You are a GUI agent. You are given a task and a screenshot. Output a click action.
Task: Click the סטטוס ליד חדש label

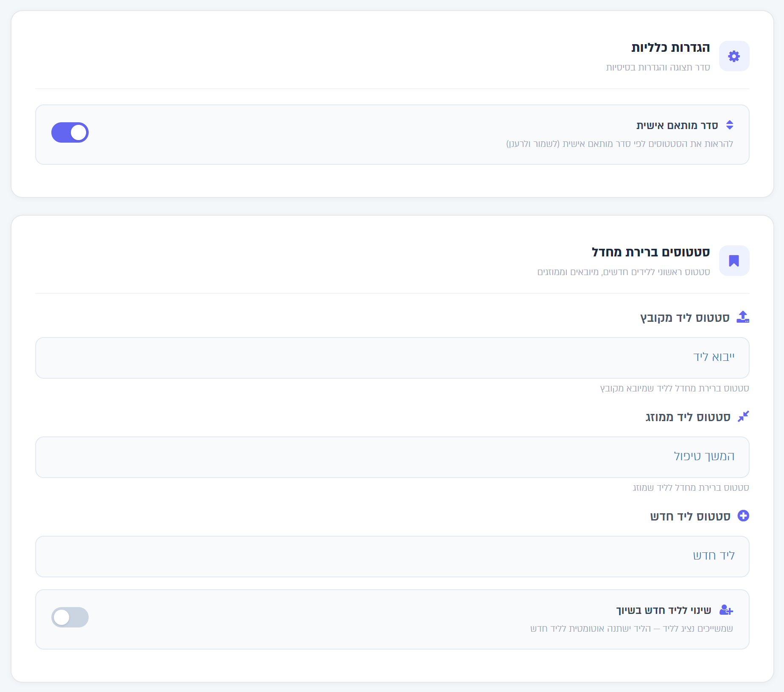point(690,517)
